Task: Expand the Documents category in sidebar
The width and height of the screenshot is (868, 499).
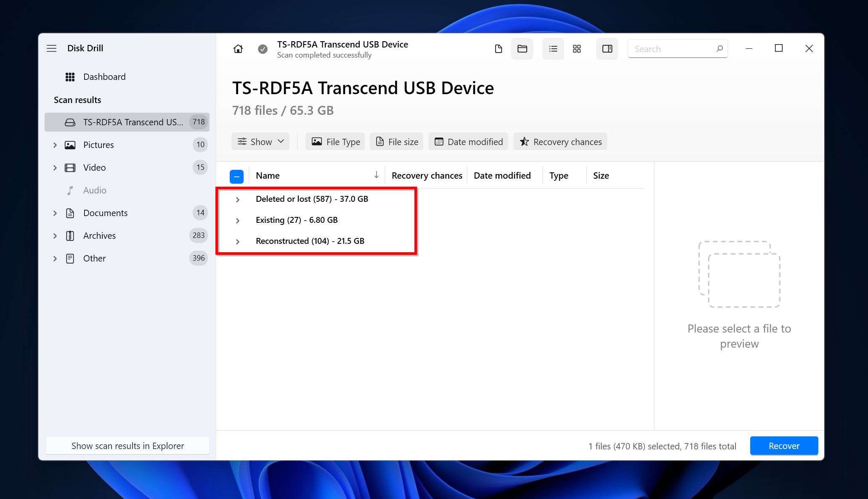Action: [x=55, y=213]
